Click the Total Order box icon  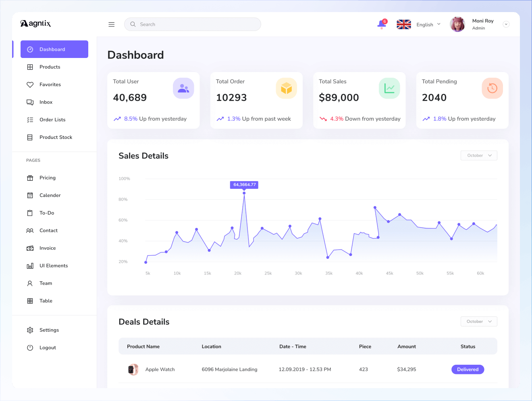click(286, 88)
